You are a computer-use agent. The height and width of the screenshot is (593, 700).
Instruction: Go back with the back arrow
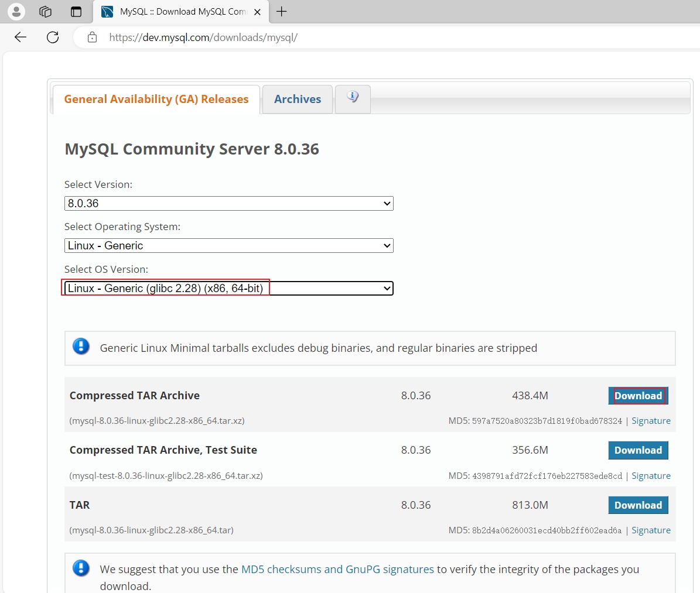coord(21,37)
